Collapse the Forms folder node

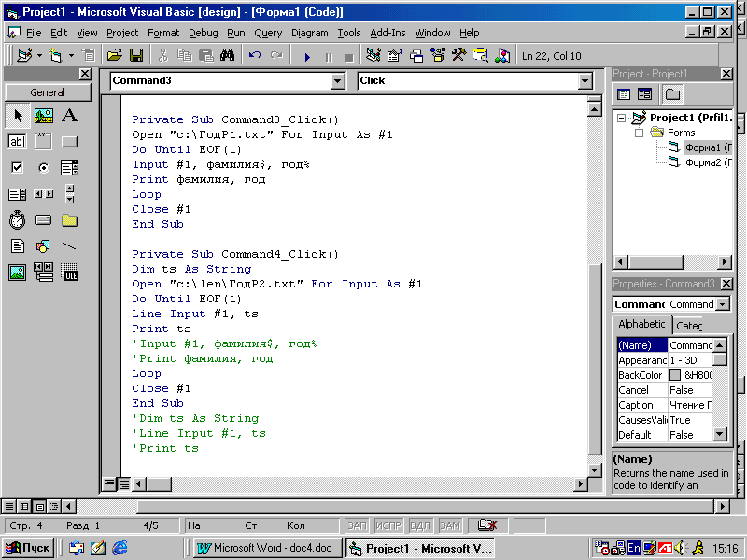[640, 133]
